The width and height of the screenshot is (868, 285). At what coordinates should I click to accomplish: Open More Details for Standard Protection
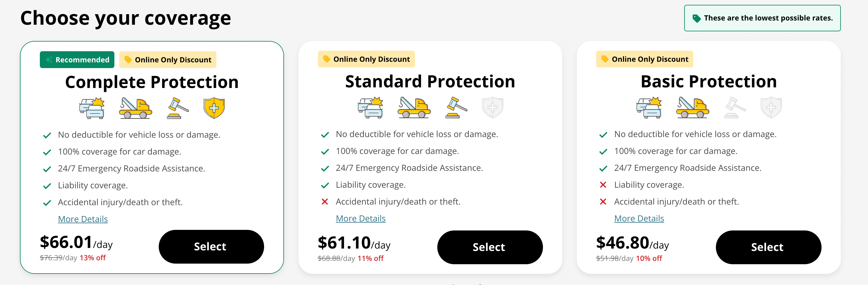tap(361, 218)
